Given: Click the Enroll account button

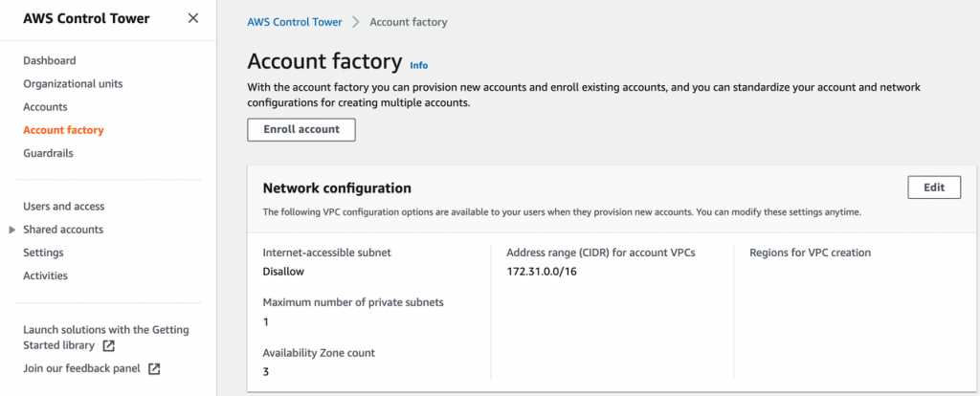Looking at the screenshot, I should pyautogui.click(x=301, y=130).
